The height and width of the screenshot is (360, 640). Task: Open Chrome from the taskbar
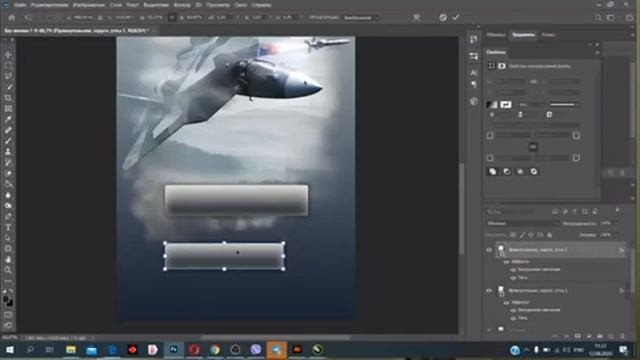pyautogui.click(x=215, y=350)
